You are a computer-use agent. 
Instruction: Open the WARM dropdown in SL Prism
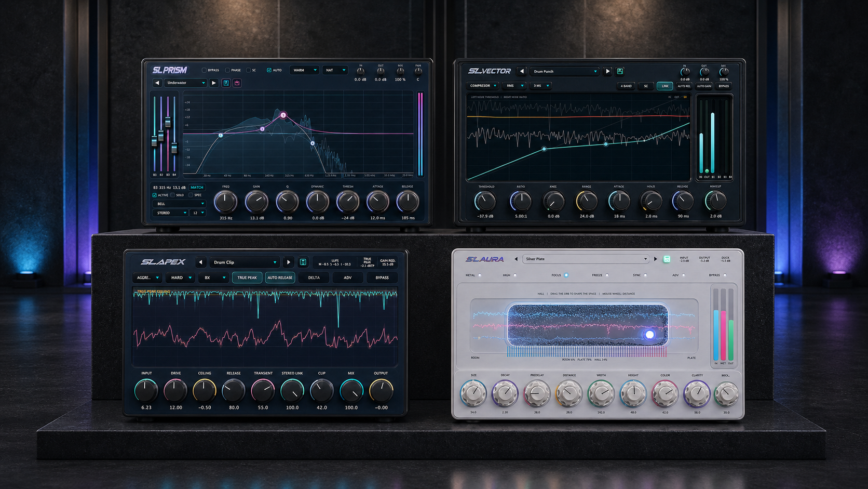[x=305, y=70]
